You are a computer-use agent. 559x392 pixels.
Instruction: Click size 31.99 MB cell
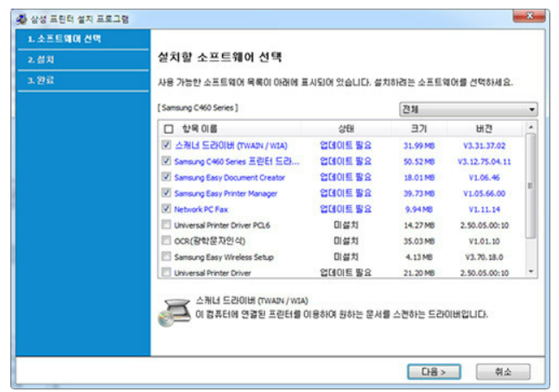(419, 146)
